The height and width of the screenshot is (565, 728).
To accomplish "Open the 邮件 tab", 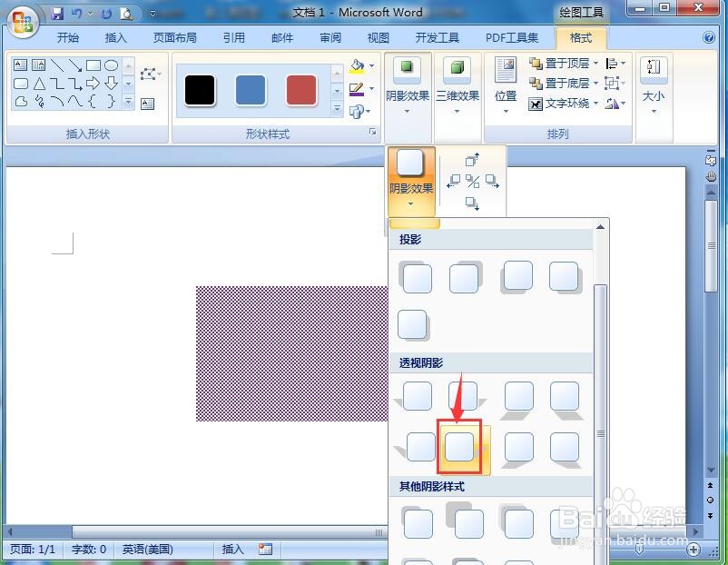I will pyautogui.click(x=282, y=37).
